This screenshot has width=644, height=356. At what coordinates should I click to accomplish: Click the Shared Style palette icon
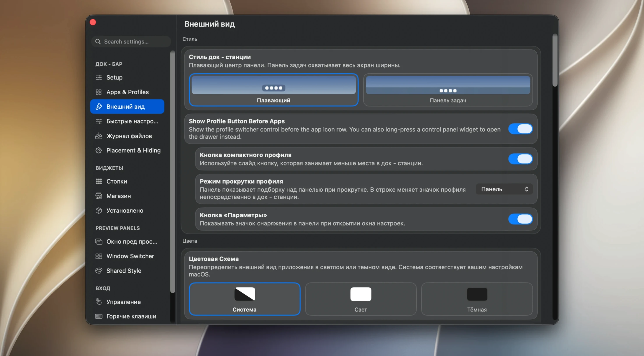[x=99, y=271]
